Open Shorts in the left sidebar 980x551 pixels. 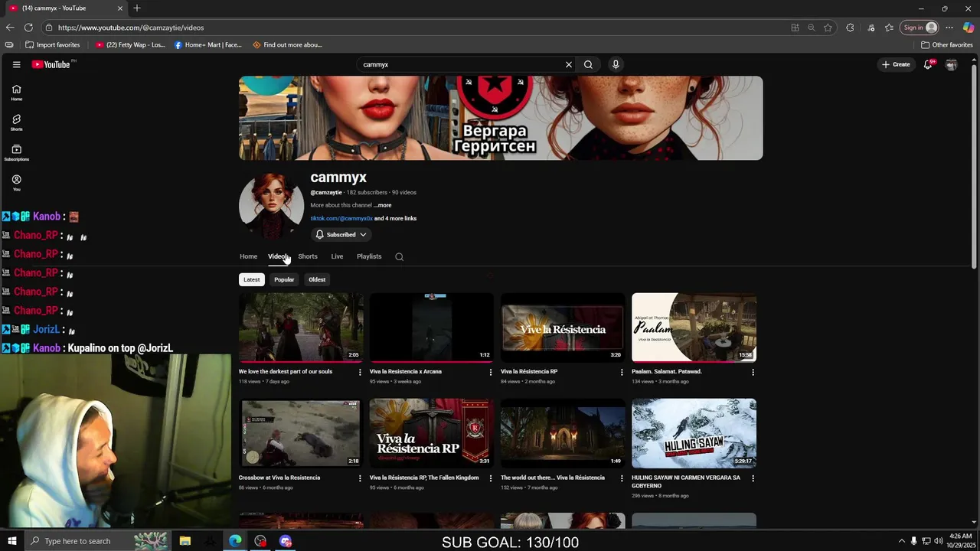pyautogui.click(x=16, y=122)
